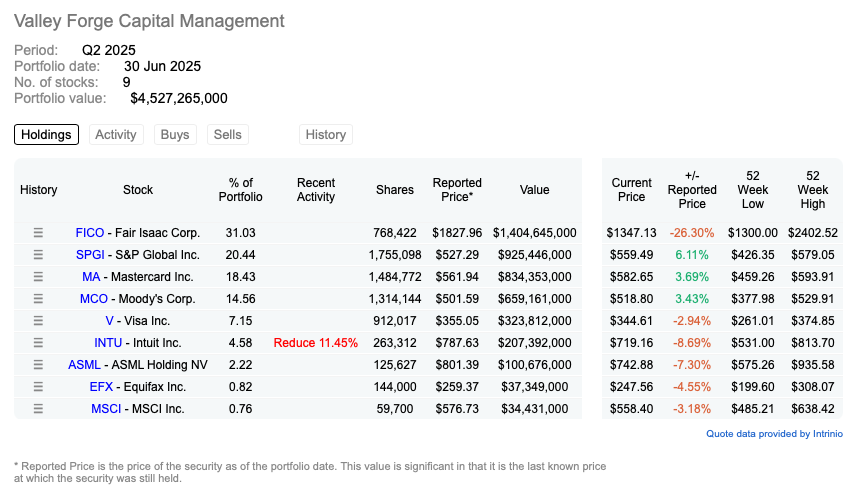The image size is (853, 495).
Task: Click portfolio value '$4,527,265,000'
Action: coord(179,98)
